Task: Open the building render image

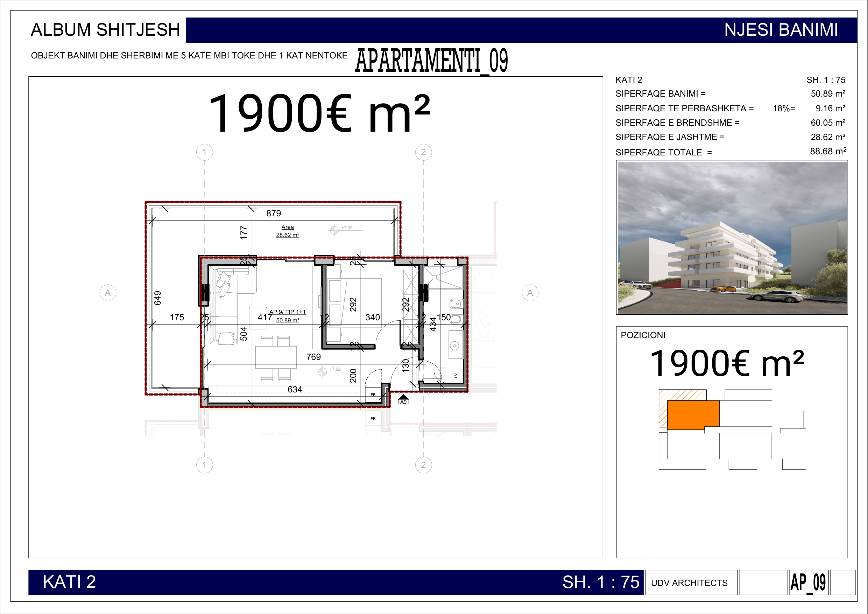Action: click(732, 237)
